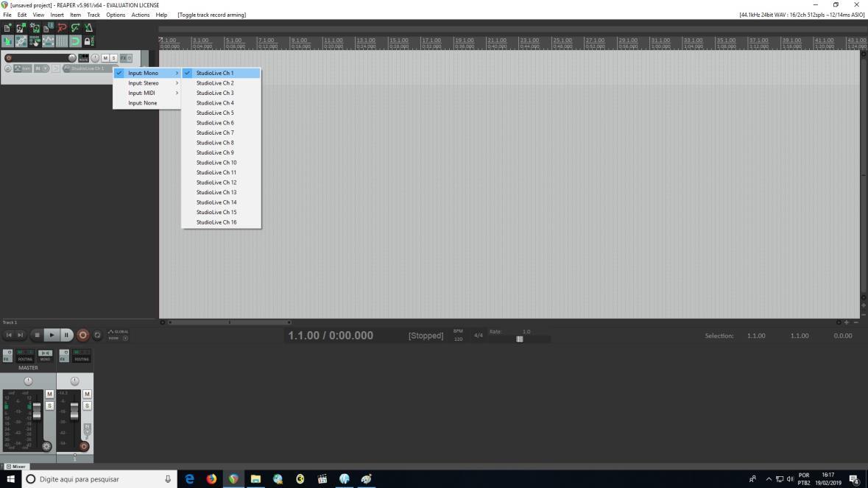Go to project start transport button
Viewport: 868px width, 488px height.
click(9, 335)
